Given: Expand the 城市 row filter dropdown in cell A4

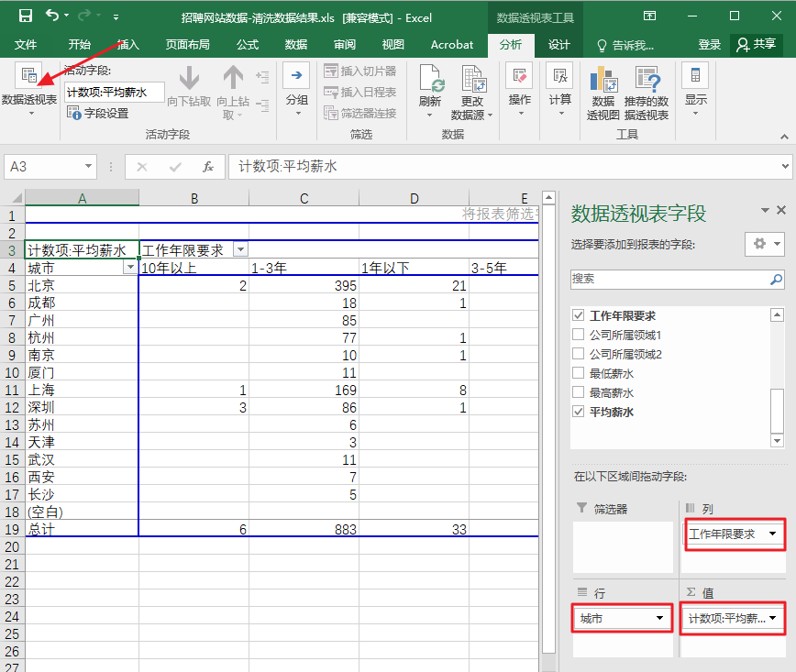Looking at the screenshot, I should 130,267.
